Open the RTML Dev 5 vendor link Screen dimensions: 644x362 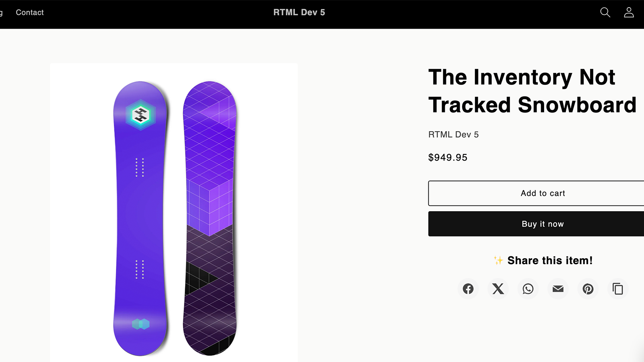453,135
